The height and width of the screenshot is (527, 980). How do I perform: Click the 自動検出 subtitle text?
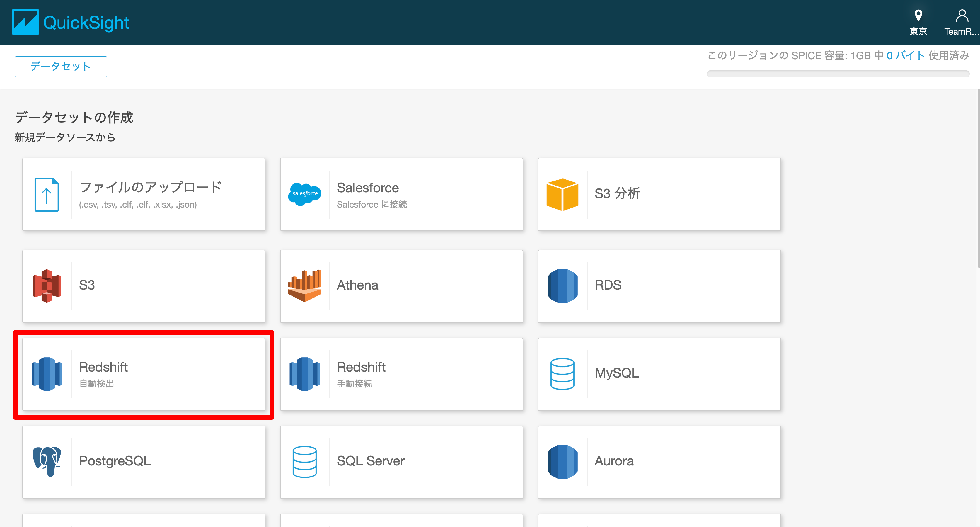[96, 384]
